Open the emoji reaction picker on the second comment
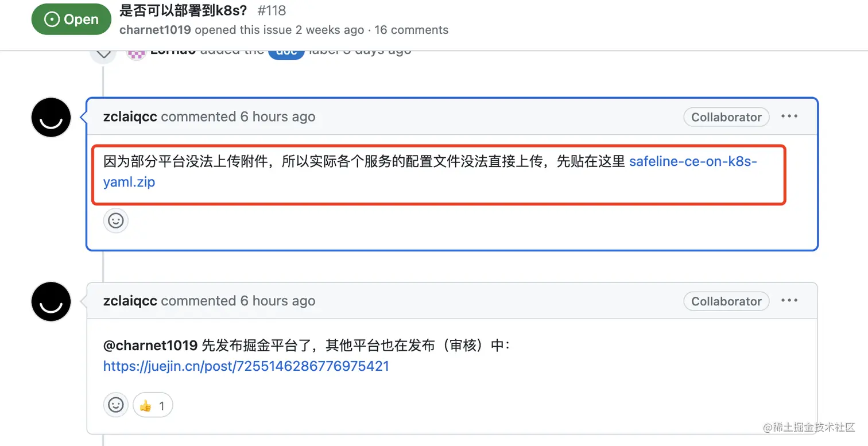This screenshot has width=868, height=446. [115, 405]
